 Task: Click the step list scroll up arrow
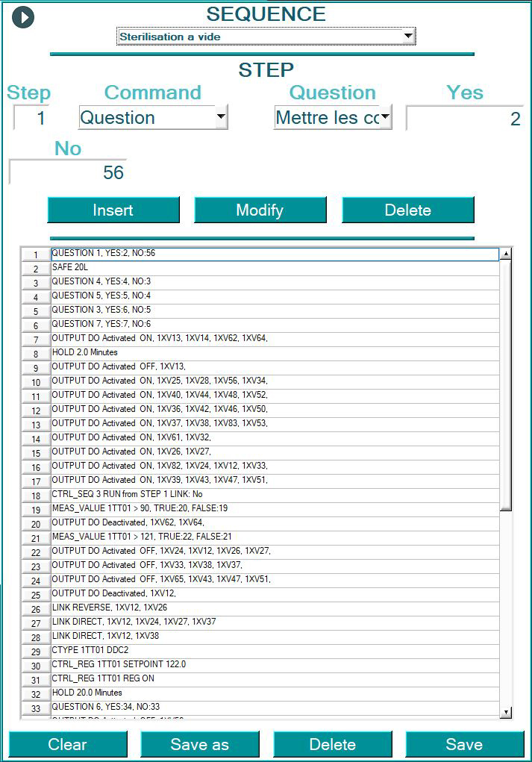coord(506,254)
